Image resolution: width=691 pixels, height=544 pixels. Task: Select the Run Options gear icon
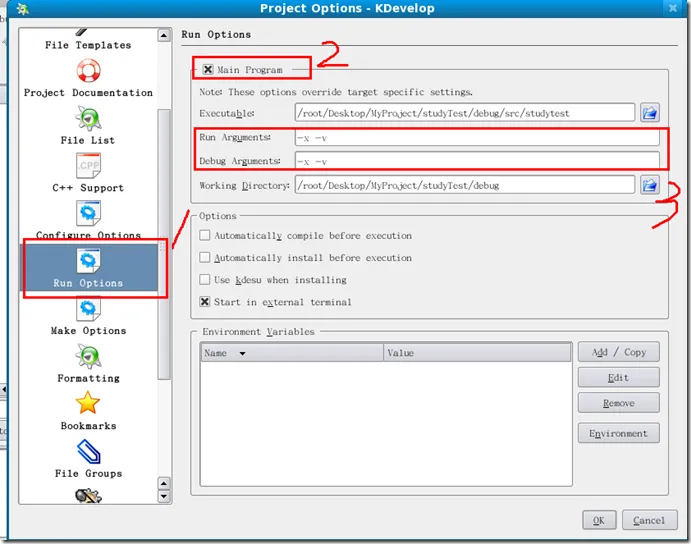pyautogui.click(x=89, y=261)
